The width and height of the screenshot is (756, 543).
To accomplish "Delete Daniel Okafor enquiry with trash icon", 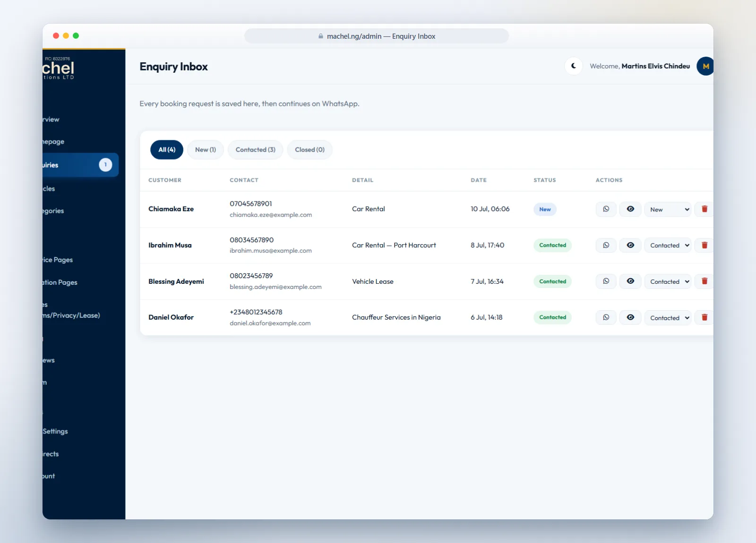I will coord(704,317).
